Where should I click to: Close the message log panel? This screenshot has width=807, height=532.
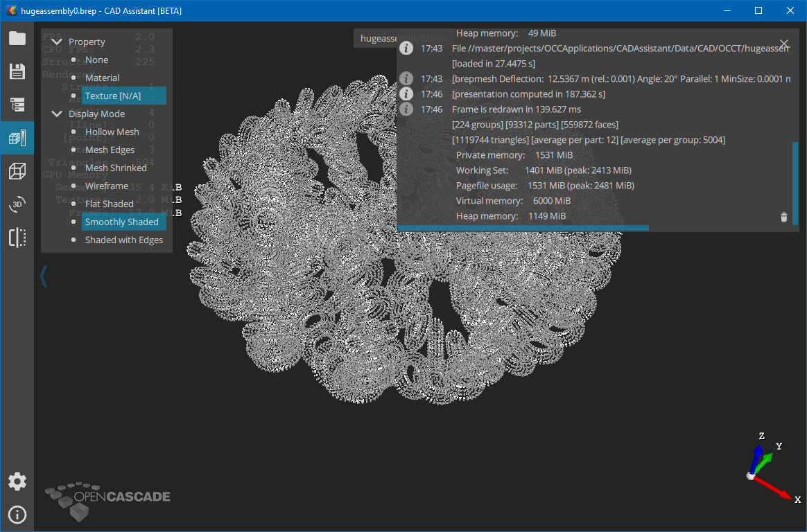784,44
